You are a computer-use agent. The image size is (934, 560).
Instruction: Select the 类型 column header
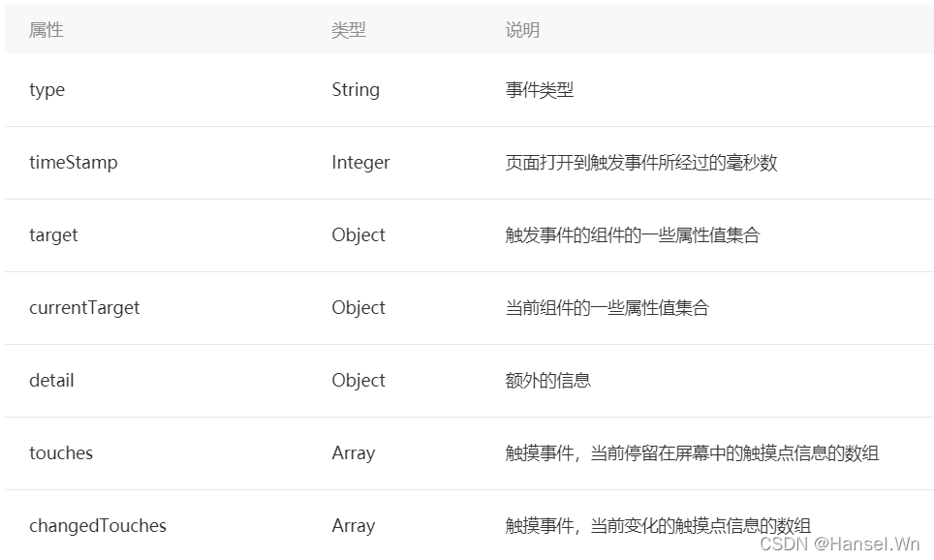point(349,30)
